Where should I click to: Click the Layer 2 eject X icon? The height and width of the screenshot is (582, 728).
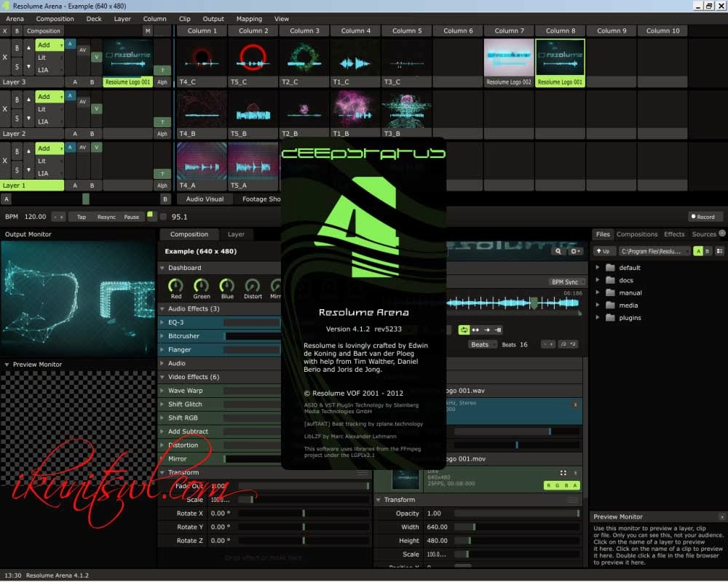4,109
